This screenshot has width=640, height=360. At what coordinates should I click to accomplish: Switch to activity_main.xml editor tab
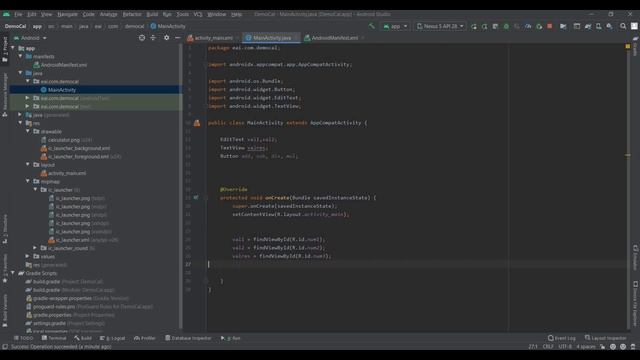pyautogui.click(x=213, y=38)
